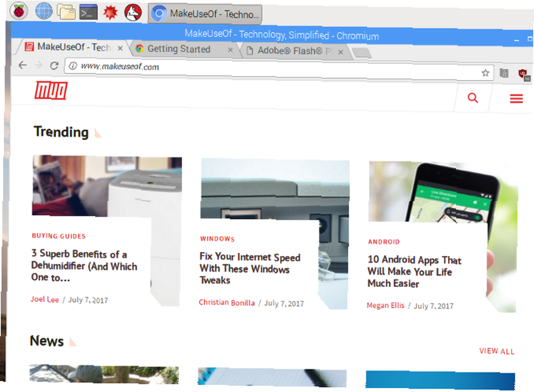The width and height of the screenshot is (534, 392).
Task: Close the Getting Started tab
Action: [x=231, y=50]
